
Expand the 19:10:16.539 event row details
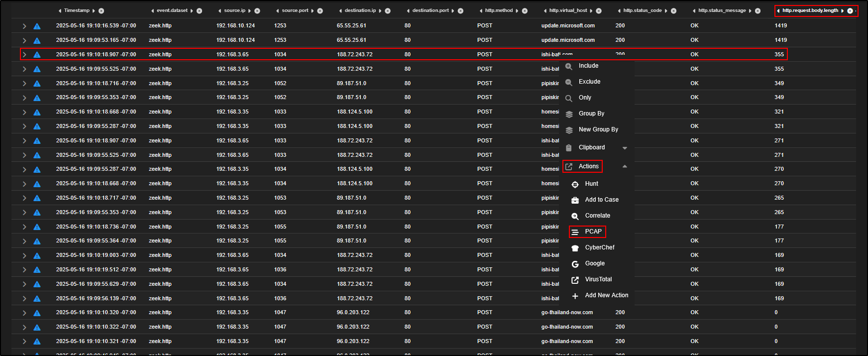pyautogui.click(x=24, y=26)
